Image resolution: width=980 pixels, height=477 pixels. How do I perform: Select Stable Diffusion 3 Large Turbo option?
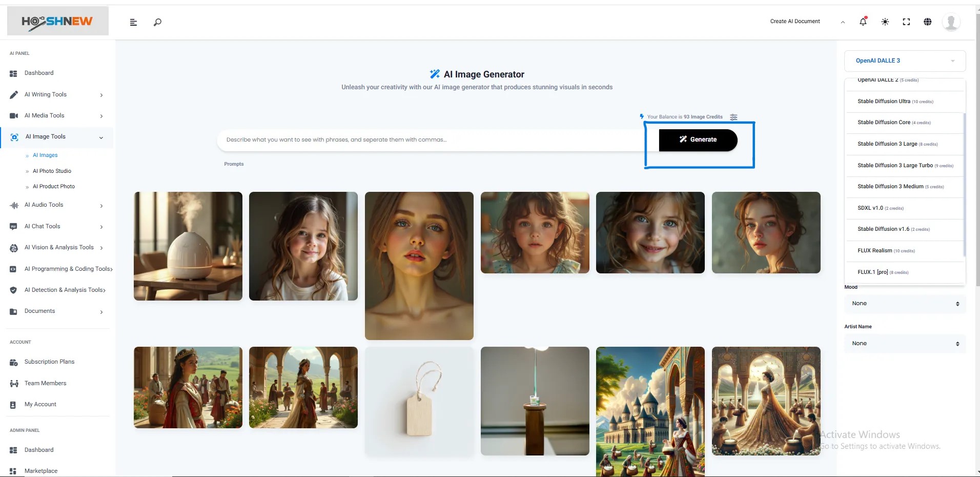click(905, 166)
